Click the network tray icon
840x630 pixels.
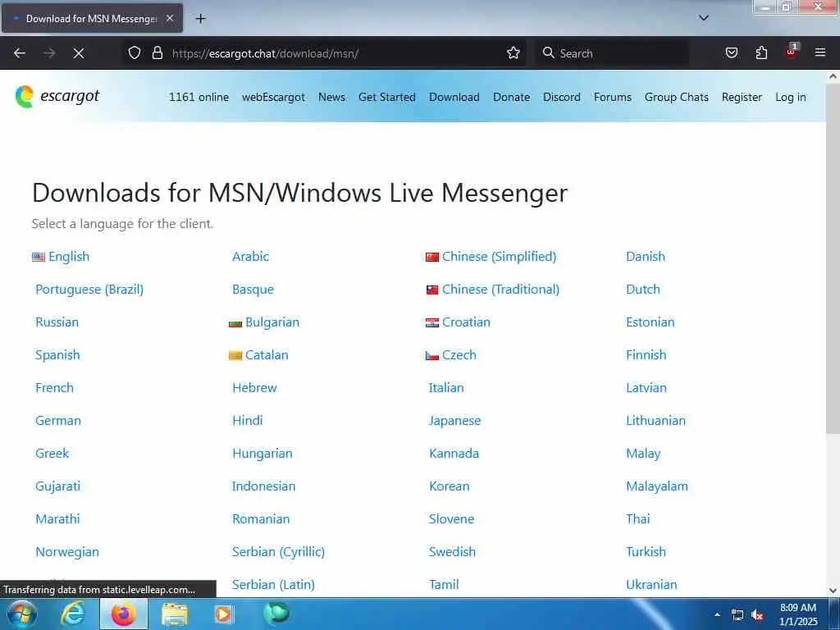click(737, 615)
